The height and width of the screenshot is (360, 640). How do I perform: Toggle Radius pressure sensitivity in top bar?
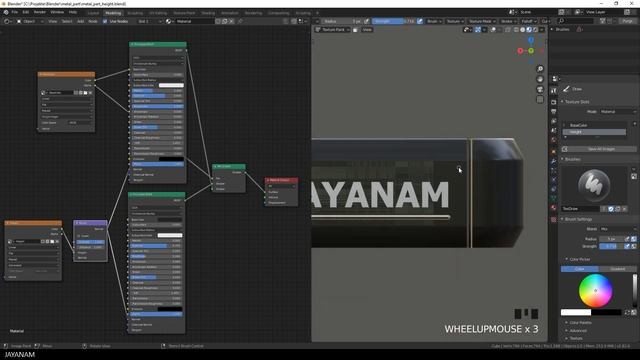367,21
